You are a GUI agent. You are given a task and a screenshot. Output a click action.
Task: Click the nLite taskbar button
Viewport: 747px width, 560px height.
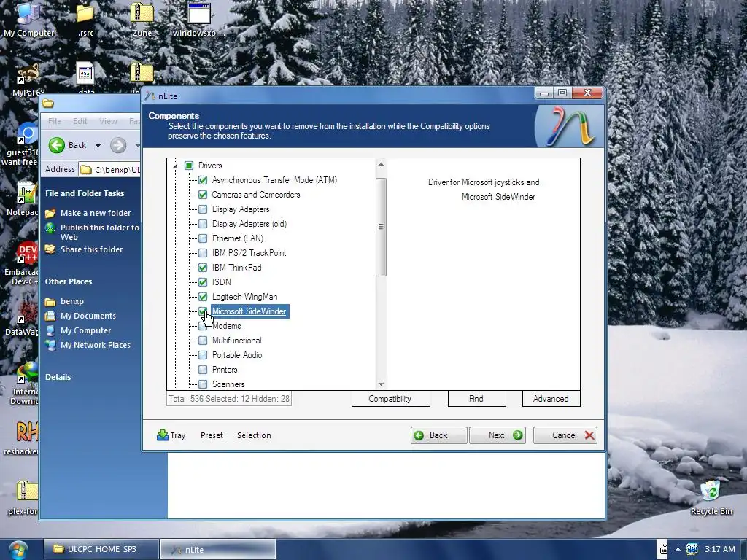coord(217,549)
